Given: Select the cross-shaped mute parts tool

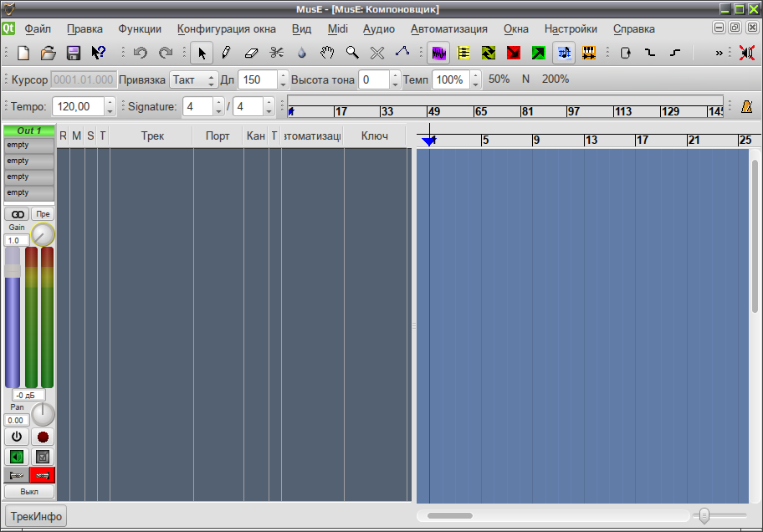Looking at the screenshot, I should point(377,53).
